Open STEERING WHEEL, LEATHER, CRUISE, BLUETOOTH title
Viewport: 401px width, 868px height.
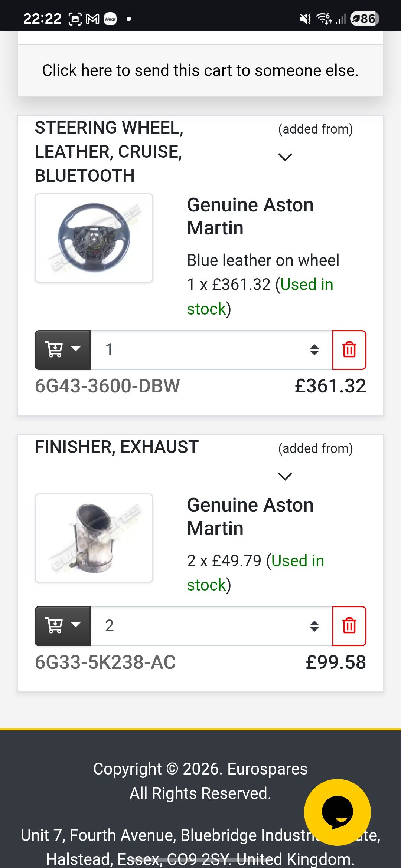point(109,151)
